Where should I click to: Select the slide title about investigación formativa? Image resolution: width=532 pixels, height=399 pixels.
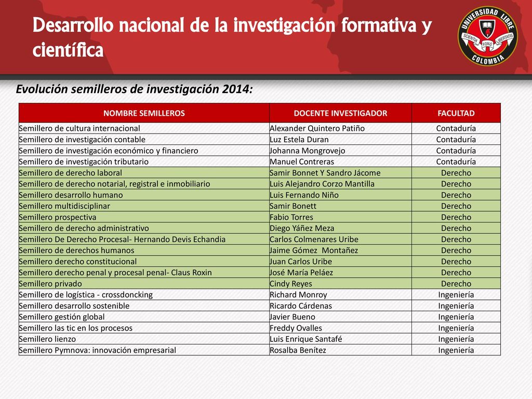coord(232,37)
